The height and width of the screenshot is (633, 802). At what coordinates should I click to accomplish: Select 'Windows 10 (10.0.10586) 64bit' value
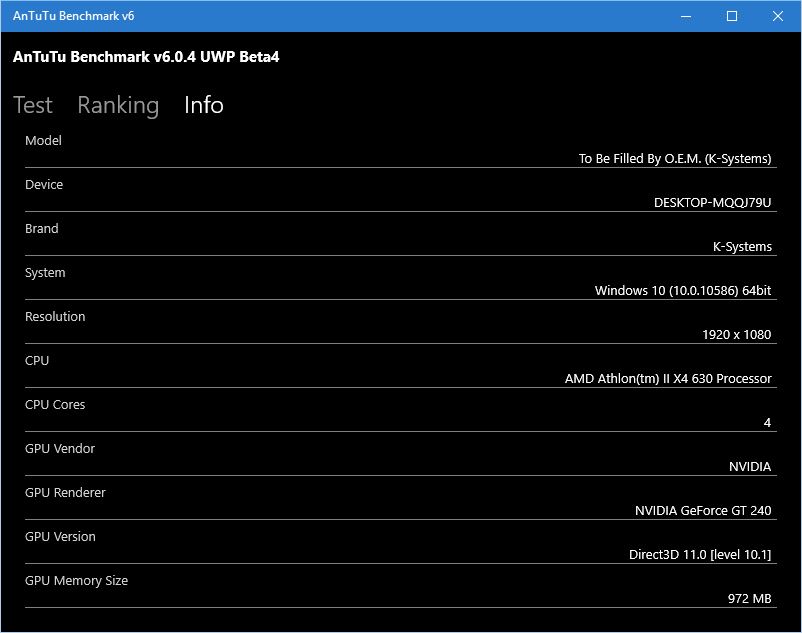pyautogui.click(x=683, y=290)
